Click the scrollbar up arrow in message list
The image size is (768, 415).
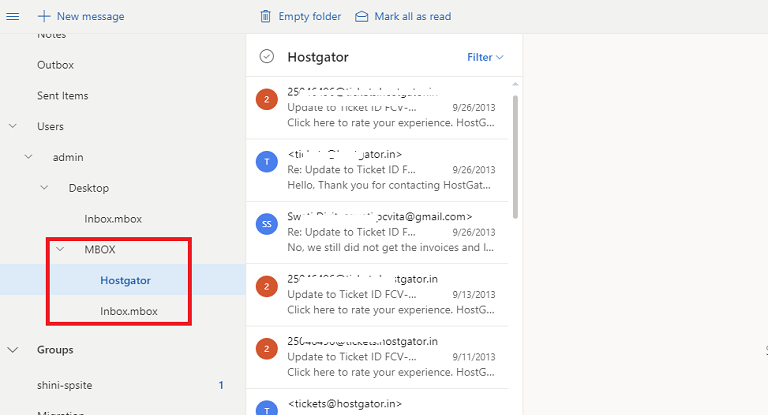click(515, 85)
